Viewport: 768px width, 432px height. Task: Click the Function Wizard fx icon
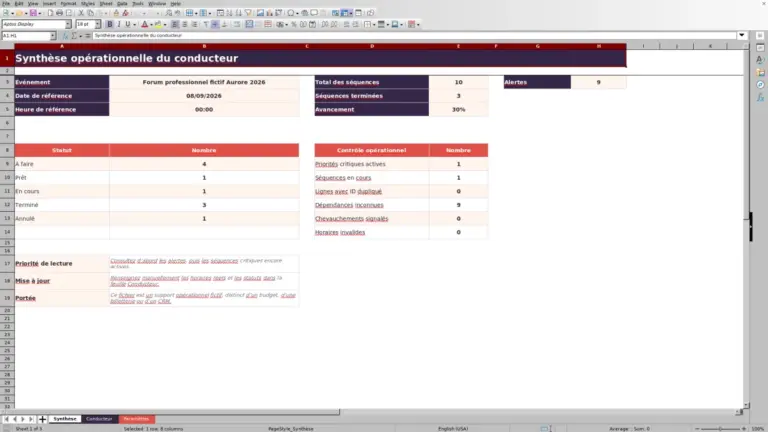66,36
